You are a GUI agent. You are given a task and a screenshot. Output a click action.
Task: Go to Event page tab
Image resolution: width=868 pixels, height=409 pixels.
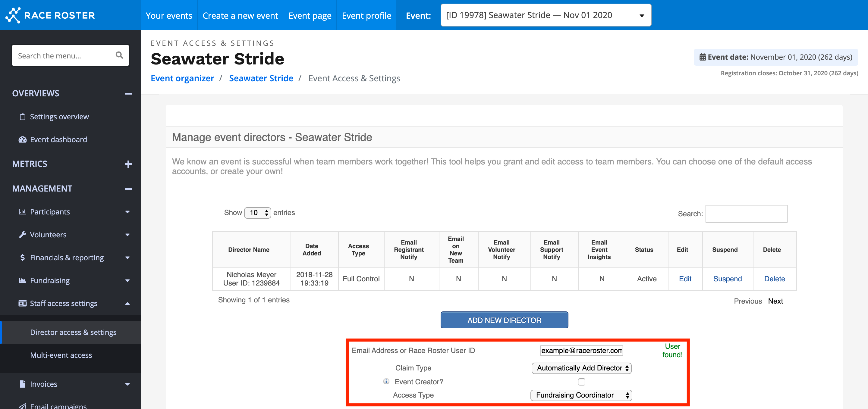(310, 15)
